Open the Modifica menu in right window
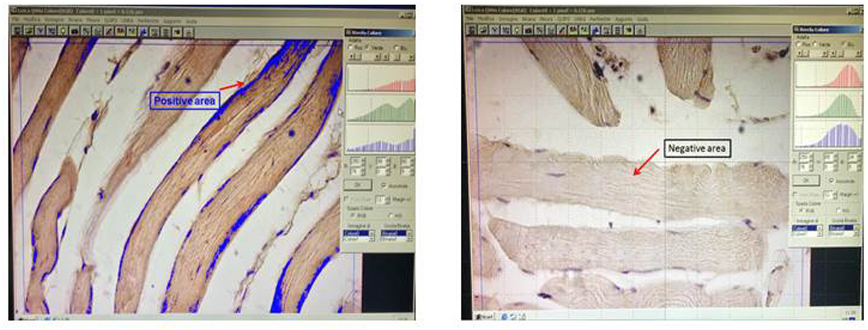The height and width of the screenshot is (330, 868). point(486,19)
